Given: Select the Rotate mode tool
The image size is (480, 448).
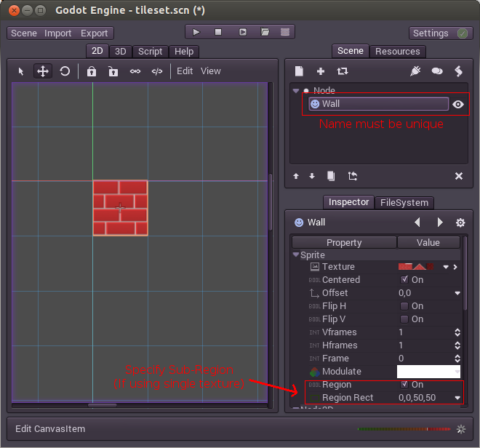Looking at the screenshot, I should (65, 71).
